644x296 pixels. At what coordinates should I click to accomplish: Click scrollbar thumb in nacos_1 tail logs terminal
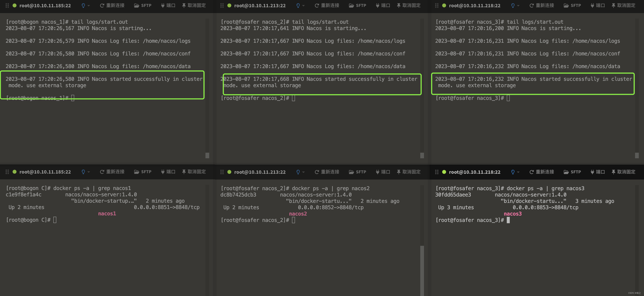pyautogui.click(x=207, y=155)
